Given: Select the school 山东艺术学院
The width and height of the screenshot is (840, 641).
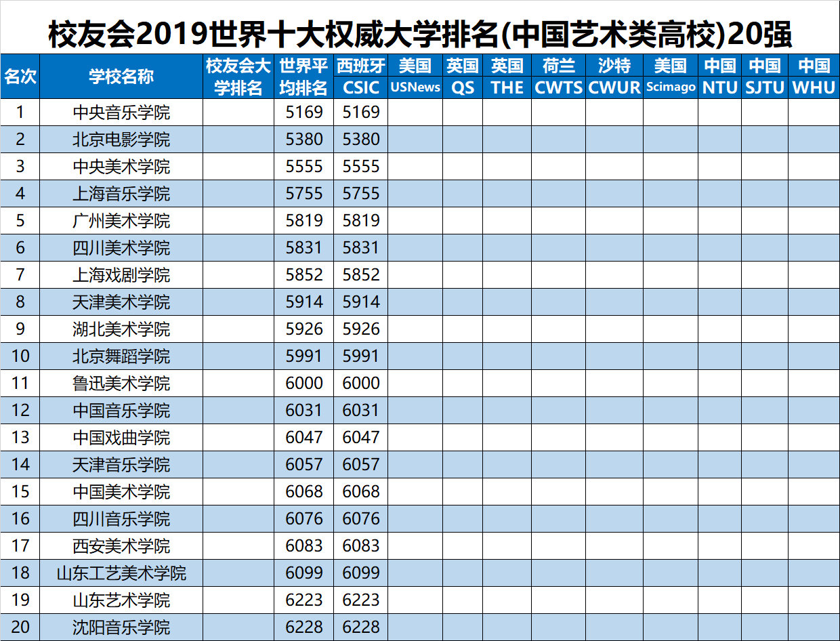Looking at the screenshot, I should 121,600.
